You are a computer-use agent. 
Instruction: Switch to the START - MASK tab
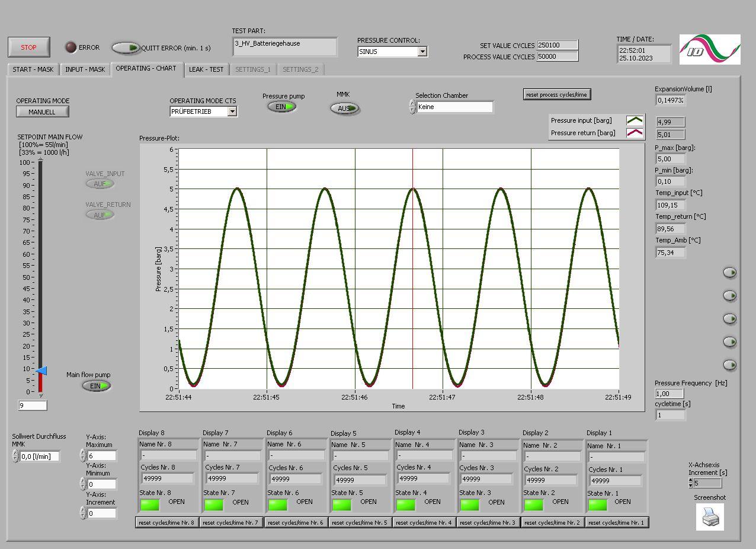pos(33,69)
